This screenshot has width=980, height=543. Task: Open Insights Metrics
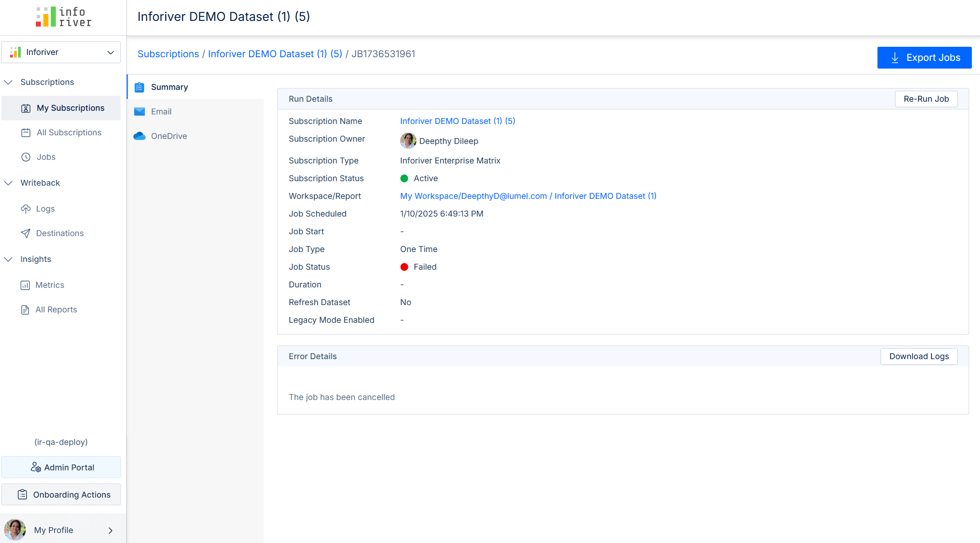pyautogui.click(x=61, y=285)
